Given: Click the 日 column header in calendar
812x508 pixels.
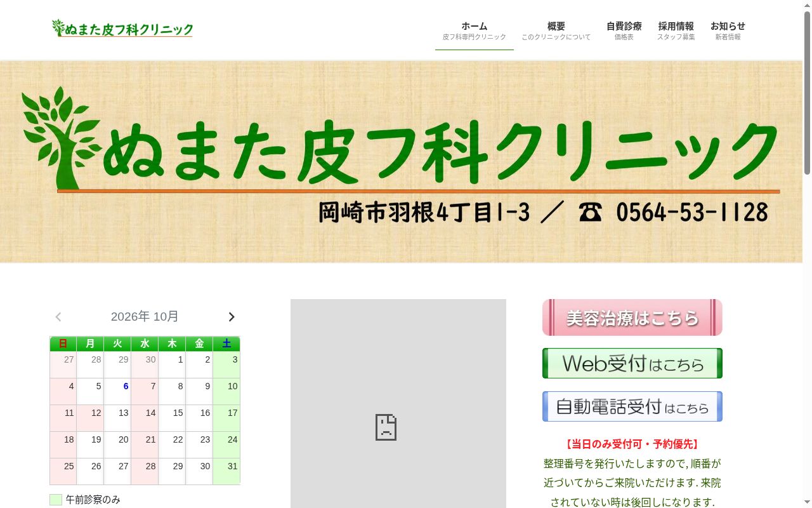Looking at the screenshot, I should [x=63, y=344].
